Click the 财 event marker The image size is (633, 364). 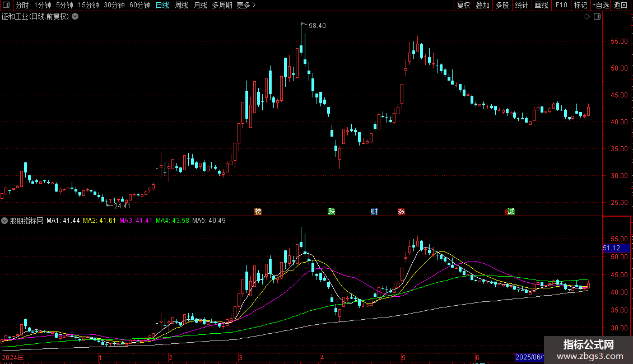(x=374, y=212)
